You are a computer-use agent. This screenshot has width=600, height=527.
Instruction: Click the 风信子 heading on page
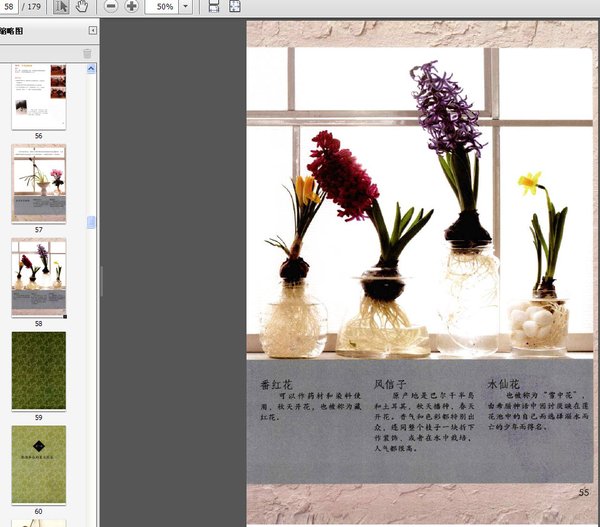pyautogui.click(x=390, y=384)
